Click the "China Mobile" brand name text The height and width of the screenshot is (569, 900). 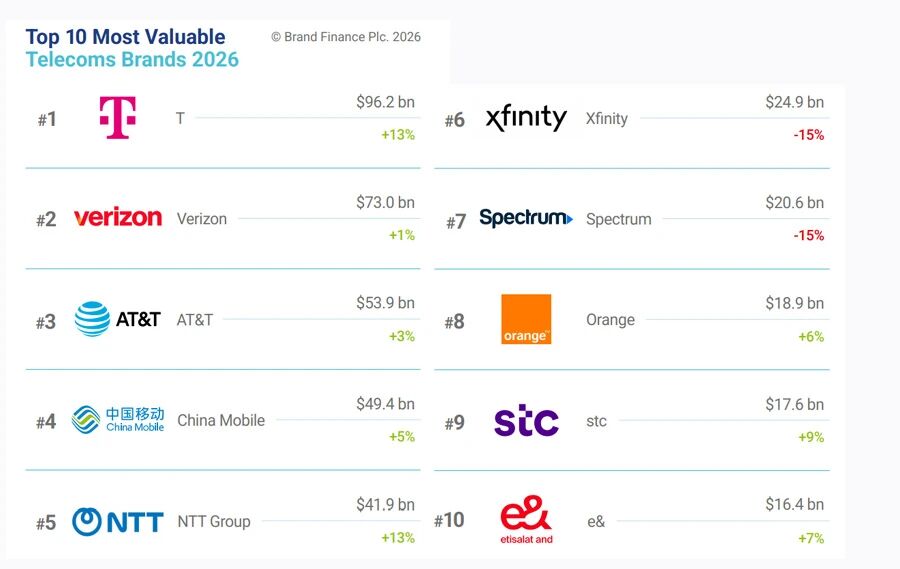point(221,420)
